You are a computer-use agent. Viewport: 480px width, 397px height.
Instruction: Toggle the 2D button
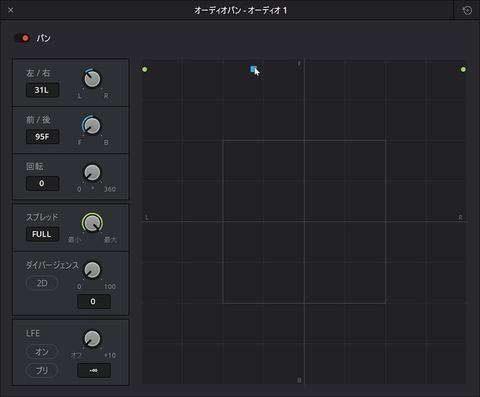click(x=42, y=283)
